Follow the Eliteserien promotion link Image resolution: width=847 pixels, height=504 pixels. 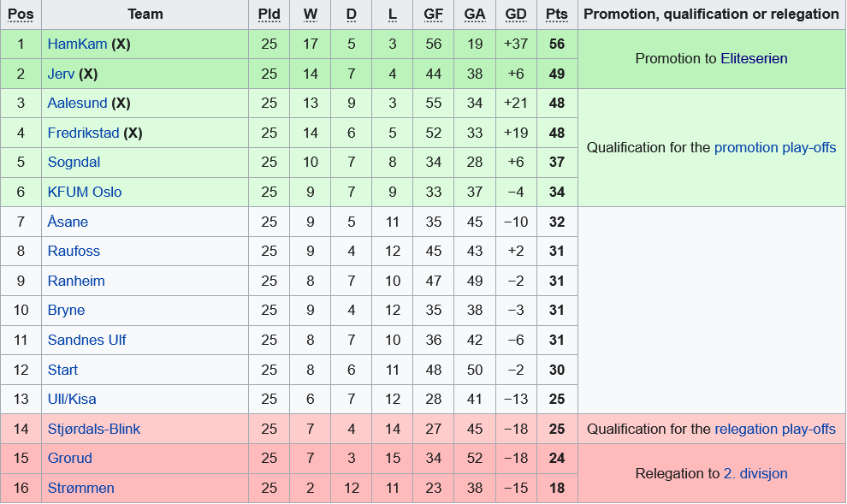[x=754, y=58]
